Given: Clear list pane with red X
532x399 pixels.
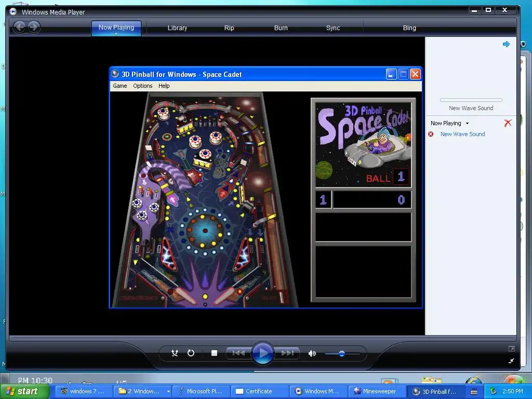Looking at the screenshot, I should pos(508,123).
